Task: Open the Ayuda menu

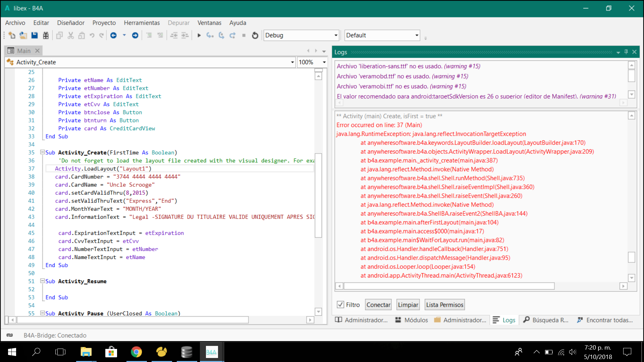Action: (x=238, y=23)
